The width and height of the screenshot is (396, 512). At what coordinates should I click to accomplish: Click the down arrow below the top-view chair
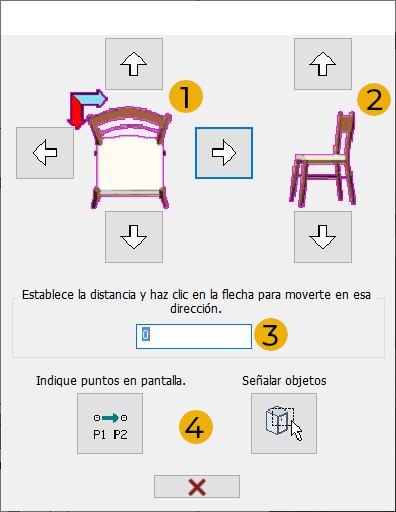(x=134, y=237)
